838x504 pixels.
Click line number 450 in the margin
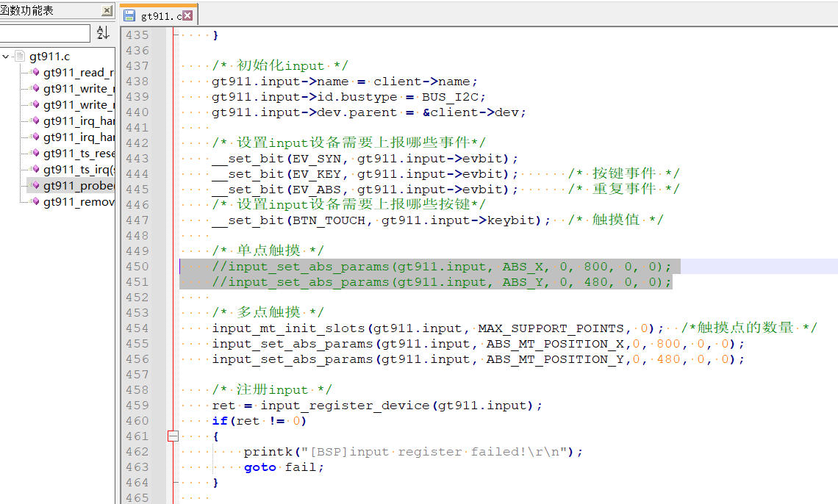coord(137,267)
